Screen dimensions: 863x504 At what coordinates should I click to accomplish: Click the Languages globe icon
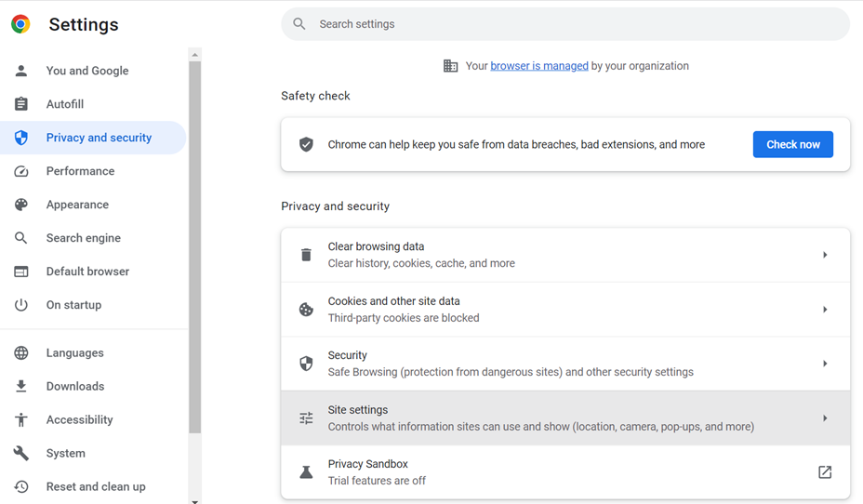click(21, 353)
